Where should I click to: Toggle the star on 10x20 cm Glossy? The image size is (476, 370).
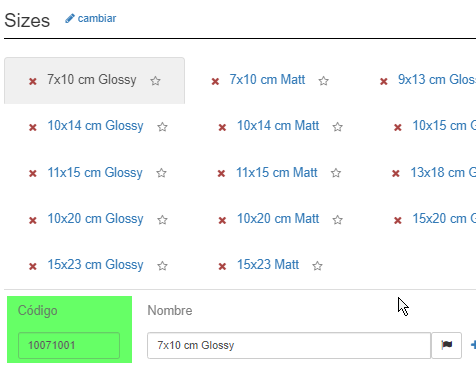[162, 220]
